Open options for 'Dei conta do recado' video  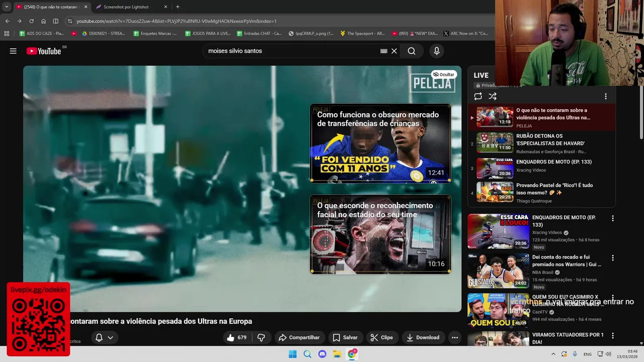coord(613,258)
